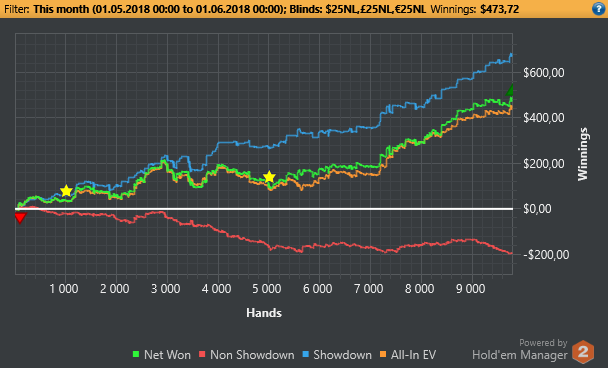This screenshot has height=368, width=608.
Task: Click the 7 000 hands axis label
Action: tap(369, 289)
